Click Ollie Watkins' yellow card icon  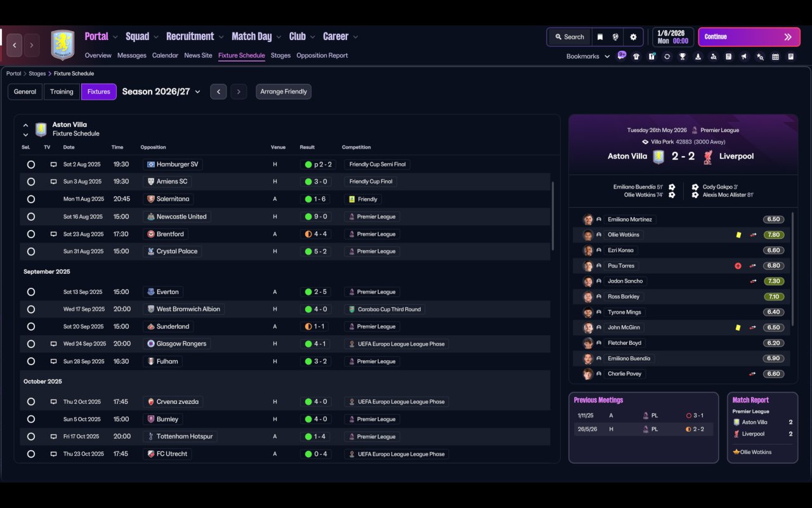click(738, 235)
